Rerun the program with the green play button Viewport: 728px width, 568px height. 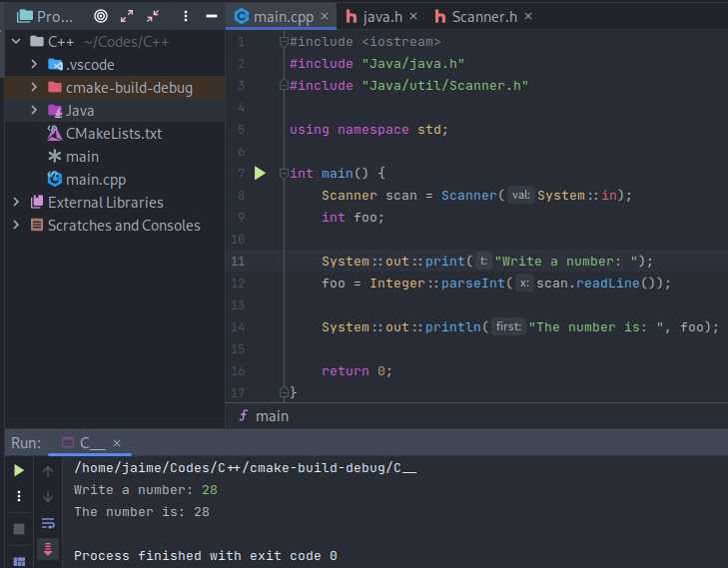(x=19, y=470)
